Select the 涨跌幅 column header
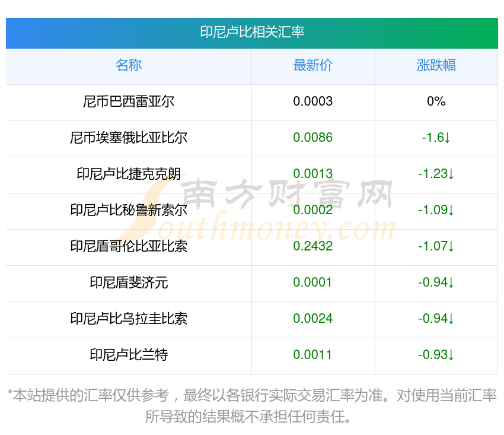This screenshot has width=504, height=435. point(436,65)
